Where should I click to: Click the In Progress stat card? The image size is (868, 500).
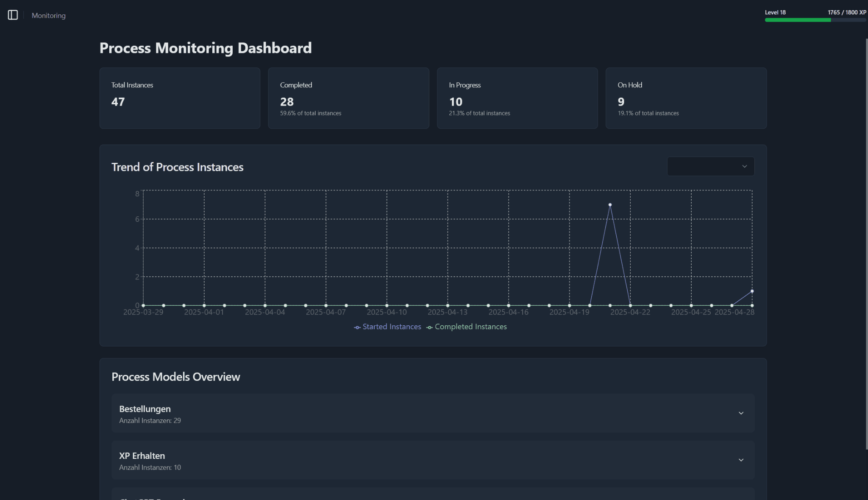tap(517, 98)
